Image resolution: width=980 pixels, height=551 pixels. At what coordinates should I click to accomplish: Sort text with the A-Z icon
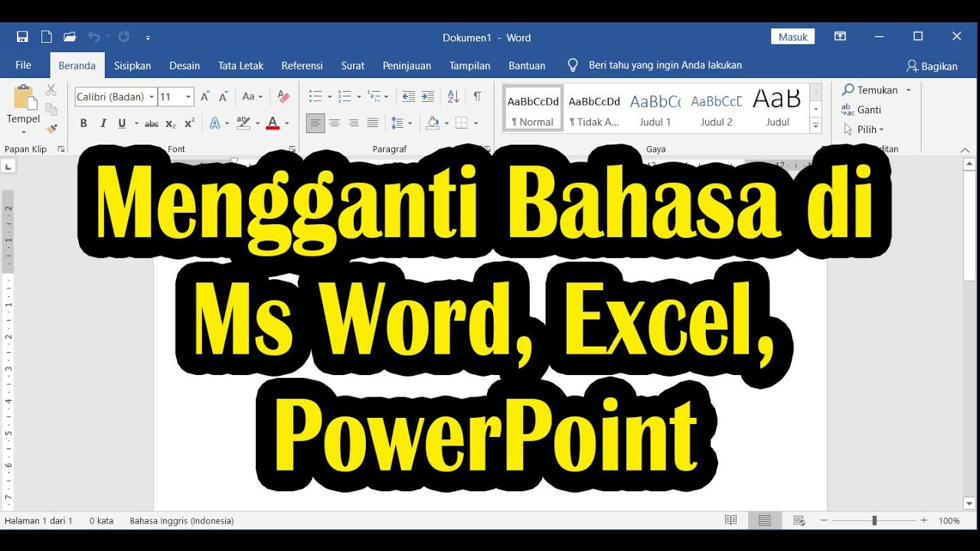tap(453, 96)
